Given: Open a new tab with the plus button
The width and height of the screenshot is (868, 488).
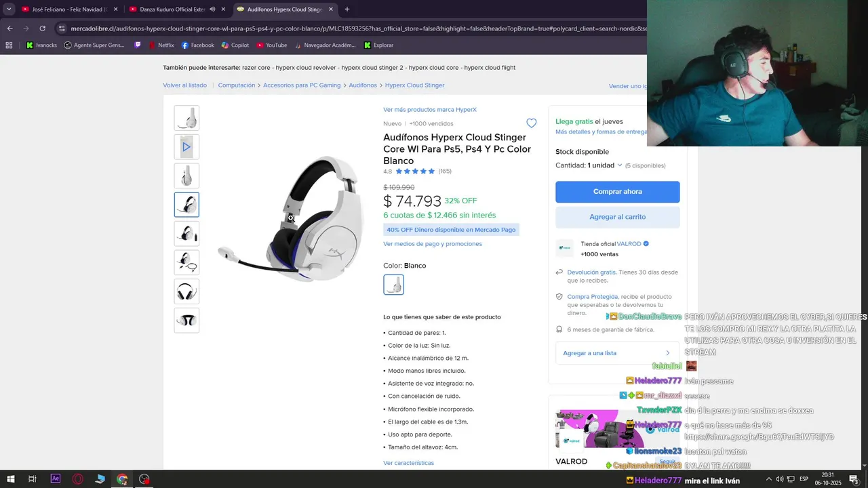Looking at the screenshot, I should pyautogui.click(x=347, y=9).
